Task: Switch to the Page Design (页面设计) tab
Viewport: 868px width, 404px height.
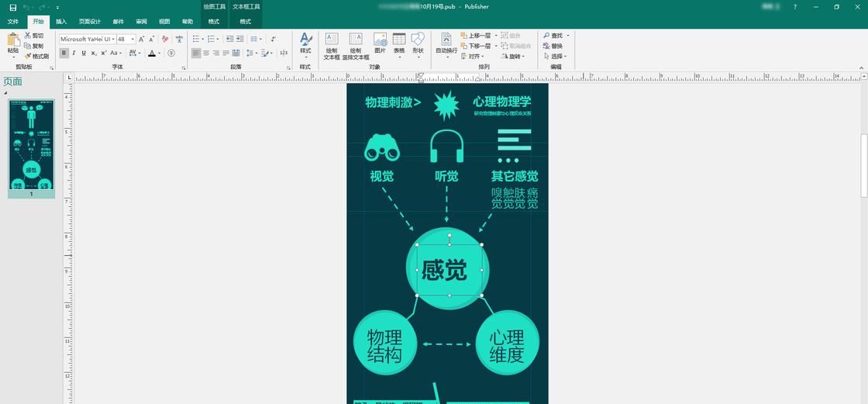Action: tap(90, 22)
